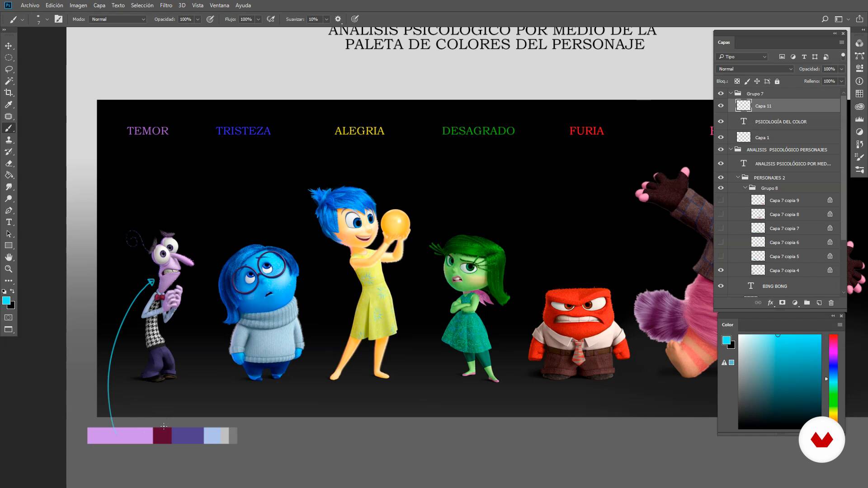Open the brush Modo dropdown
The width and height of the screenshot is (868, 488).
tap(118, 19)
